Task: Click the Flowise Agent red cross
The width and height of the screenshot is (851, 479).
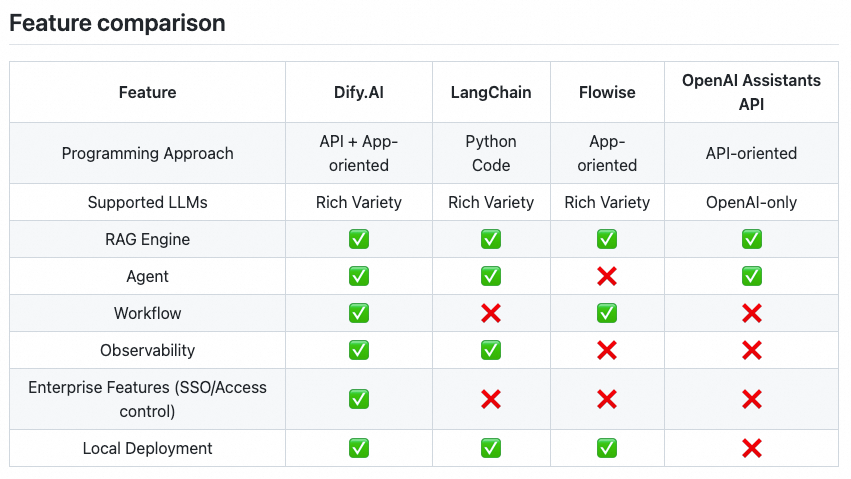Action: [x=607, y=276]
